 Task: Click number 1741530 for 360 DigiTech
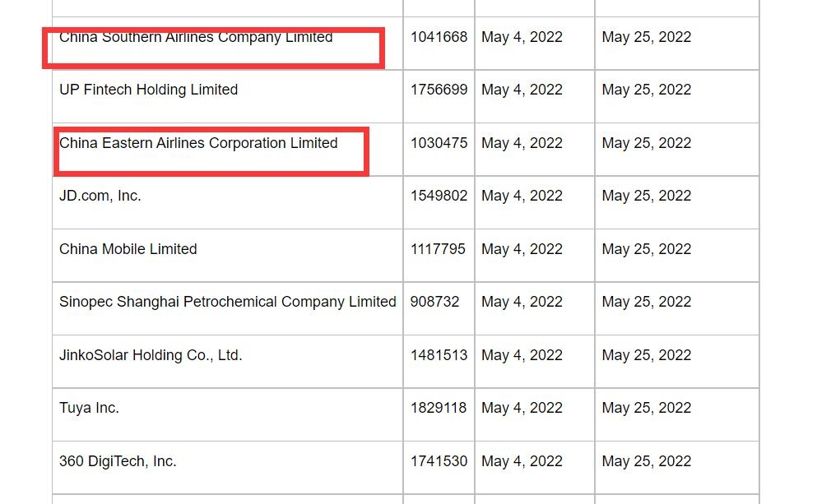click(439, 461)
